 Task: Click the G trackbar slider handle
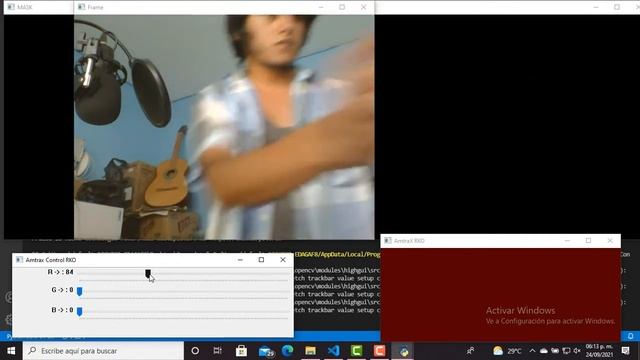click(x=80, y=291)
